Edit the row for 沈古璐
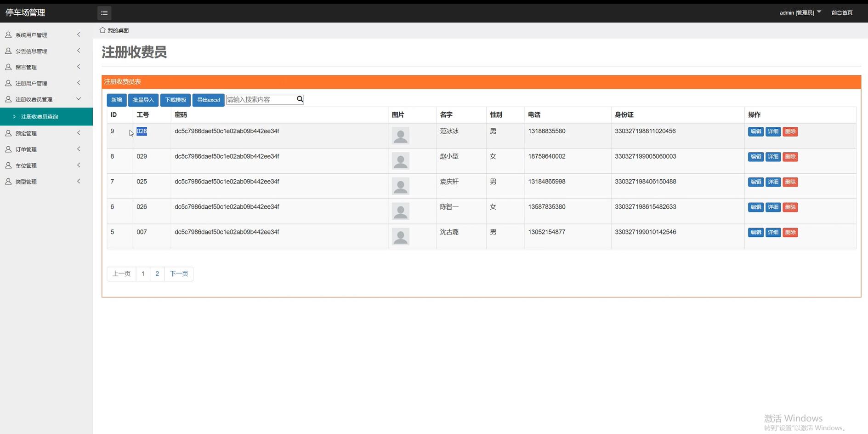Screen dimensions: 868x434 coord(756,233)
